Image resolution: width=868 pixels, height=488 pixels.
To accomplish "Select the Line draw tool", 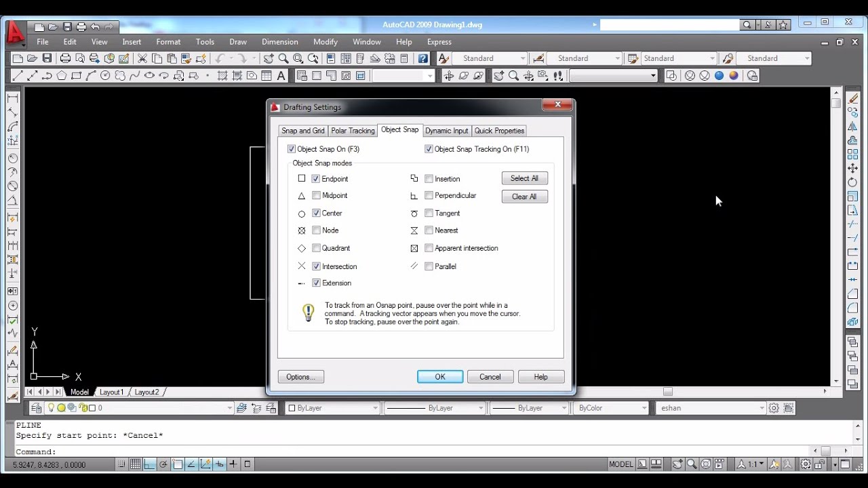I will pos(18,76).
